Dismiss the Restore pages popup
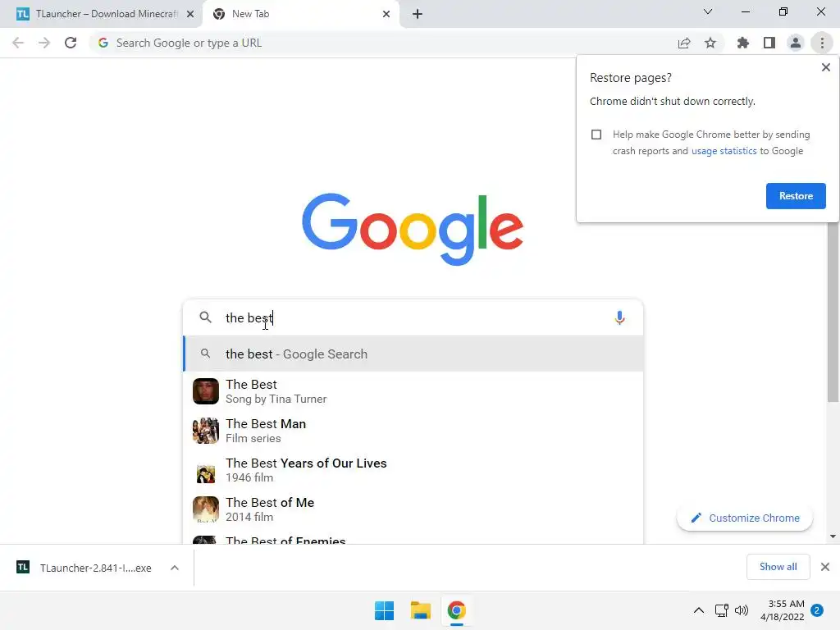The image size is (840, 630). tap(825, 67)
